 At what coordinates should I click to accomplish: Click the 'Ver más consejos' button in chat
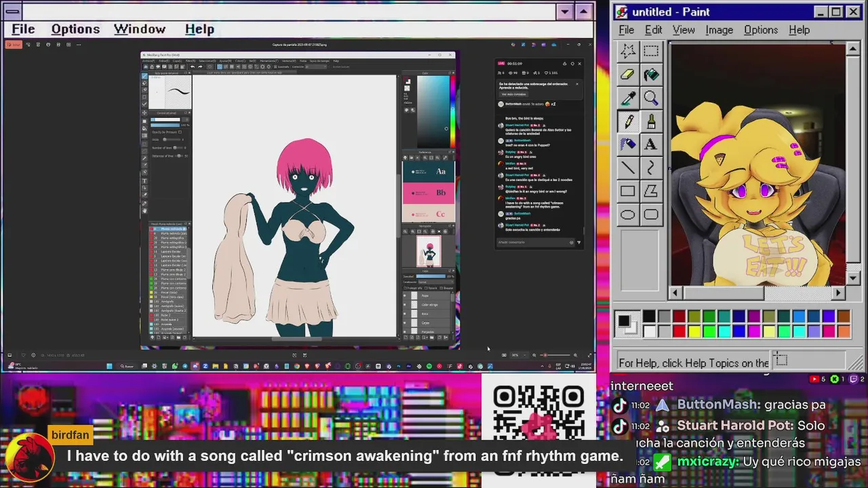coord(513,94)
